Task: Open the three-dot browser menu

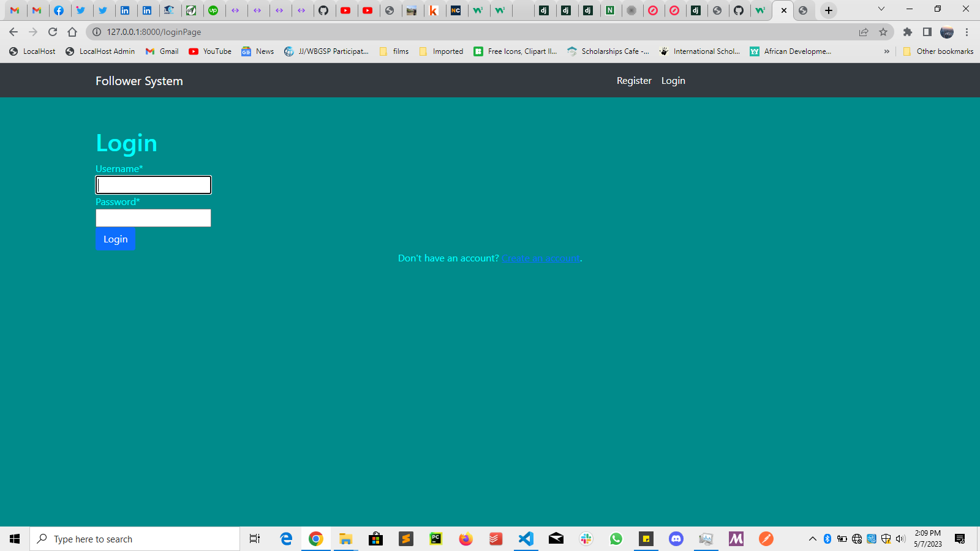Action: click(x=968, y=32)
